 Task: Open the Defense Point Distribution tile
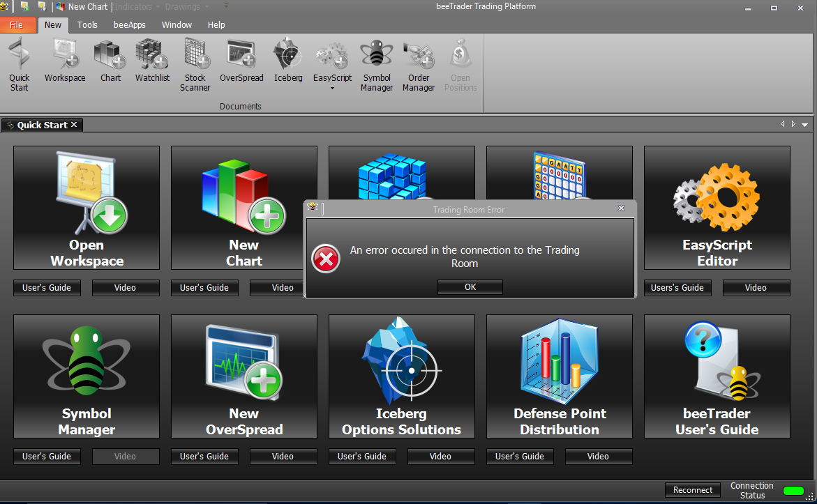click(x=559, y=376)
